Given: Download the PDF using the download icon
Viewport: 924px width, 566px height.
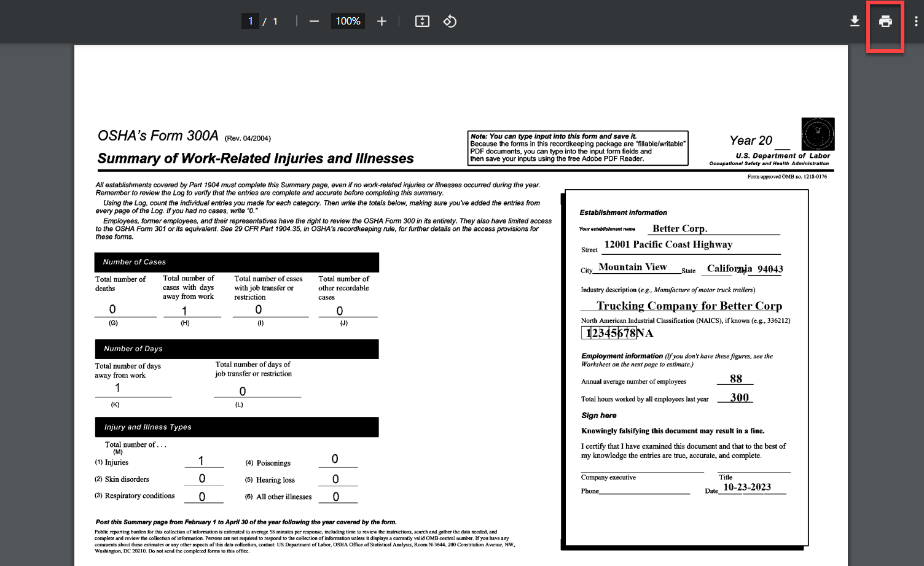Looking at the screenshot, I should tap(854, 21).
